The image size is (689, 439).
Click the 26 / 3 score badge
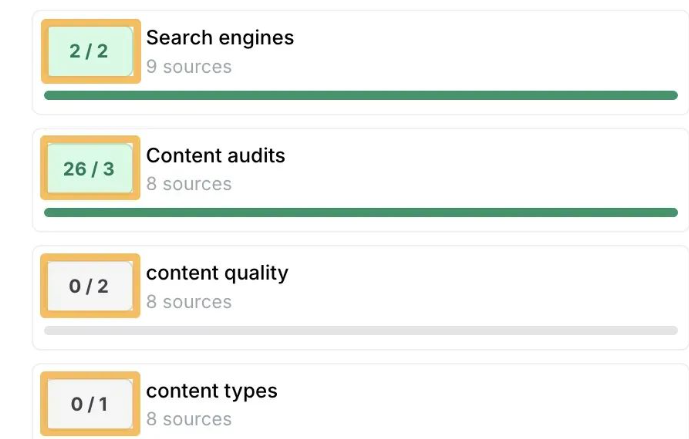[x=90, y=168]
